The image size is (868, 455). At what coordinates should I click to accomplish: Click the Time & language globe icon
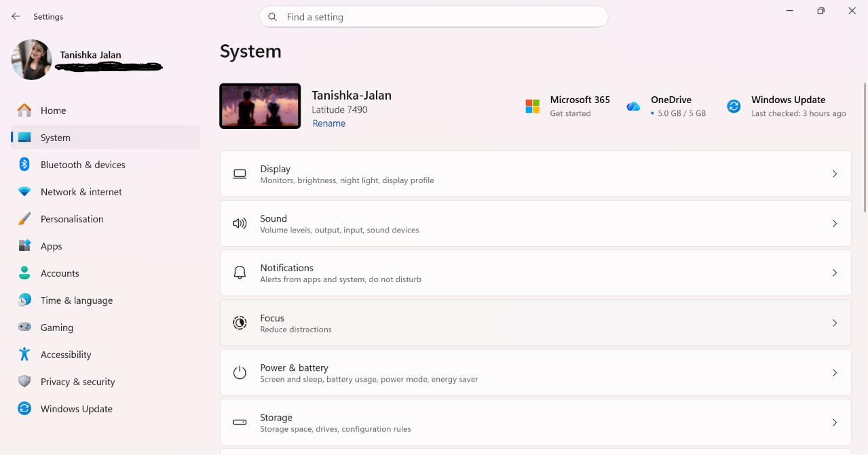24,300
